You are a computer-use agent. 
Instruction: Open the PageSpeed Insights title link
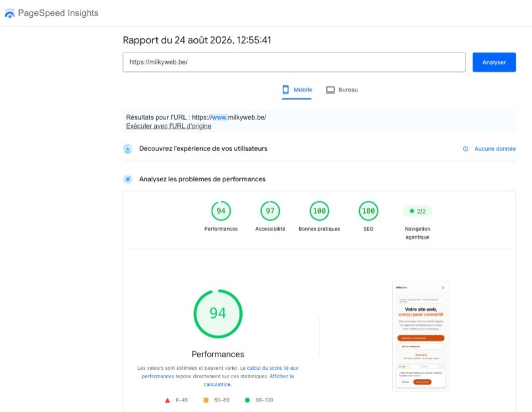point(58,13)
